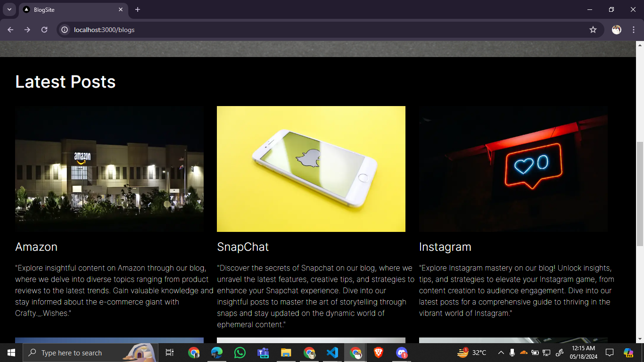Open Microsoft Edge from the taskbar
644x362 pixels.
[x=217, y=353]
